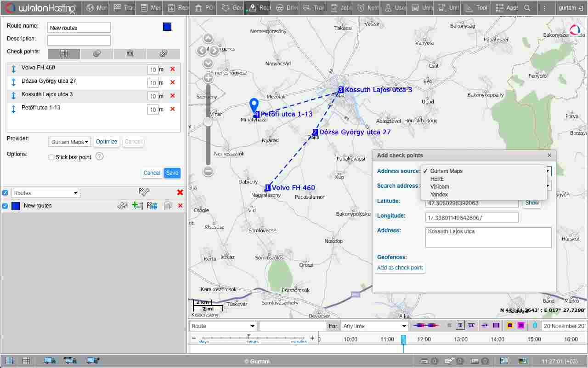Uncheck the New routes list checkbox

click(5, 206)
